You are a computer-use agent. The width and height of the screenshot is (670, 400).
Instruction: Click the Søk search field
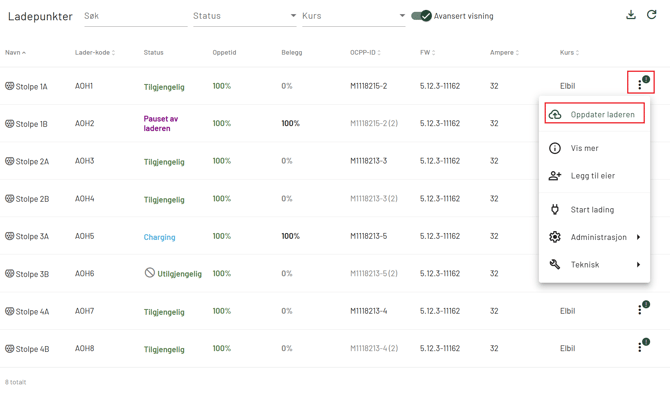click(134, 16)
